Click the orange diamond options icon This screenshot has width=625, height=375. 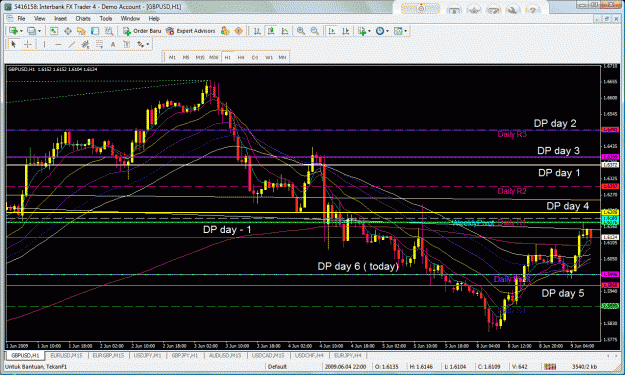tap(238, 31)
